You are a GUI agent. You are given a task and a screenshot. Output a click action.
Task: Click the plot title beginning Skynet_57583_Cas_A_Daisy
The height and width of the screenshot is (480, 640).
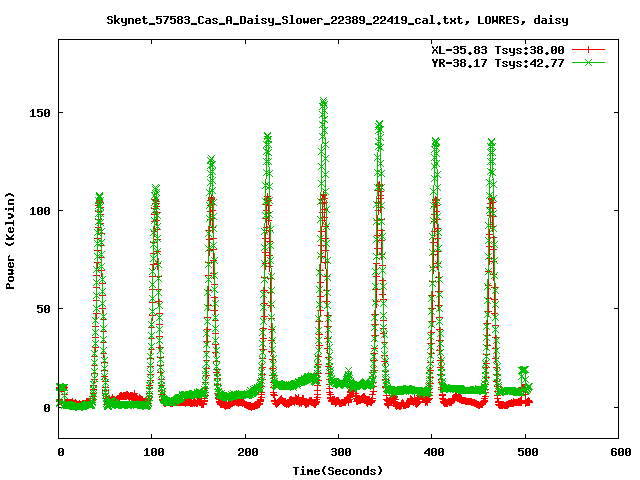pos(337,20)
